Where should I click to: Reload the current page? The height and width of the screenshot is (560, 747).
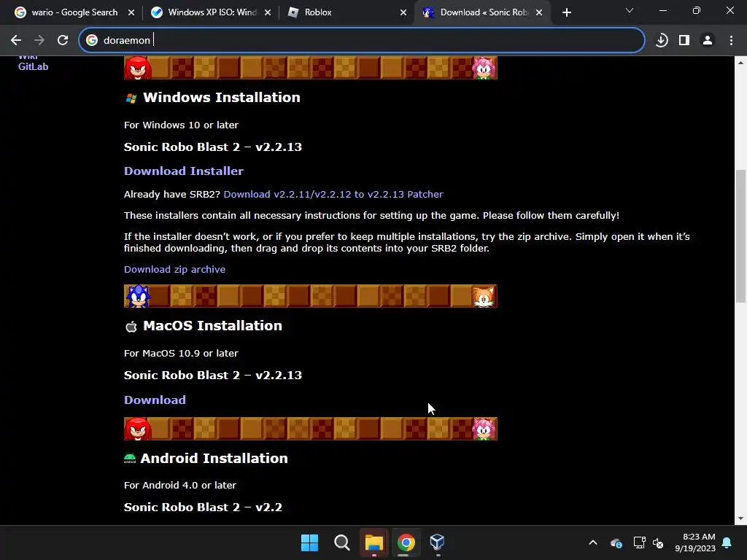click(63, 41)
